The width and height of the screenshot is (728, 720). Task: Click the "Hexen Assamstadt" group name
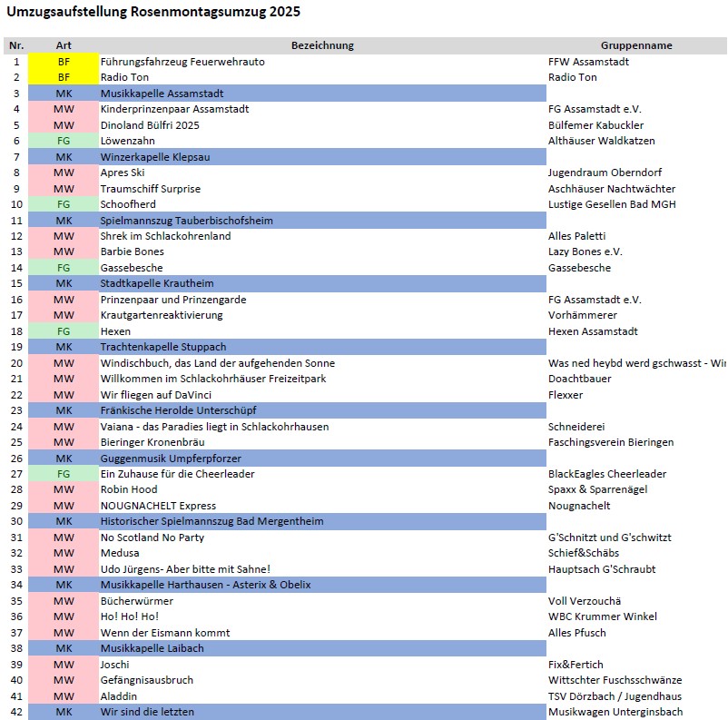click(593, 331)
